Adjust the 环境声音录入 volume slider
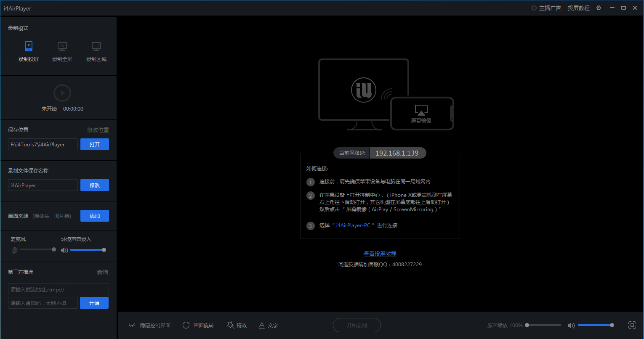 tap(88, 249)
